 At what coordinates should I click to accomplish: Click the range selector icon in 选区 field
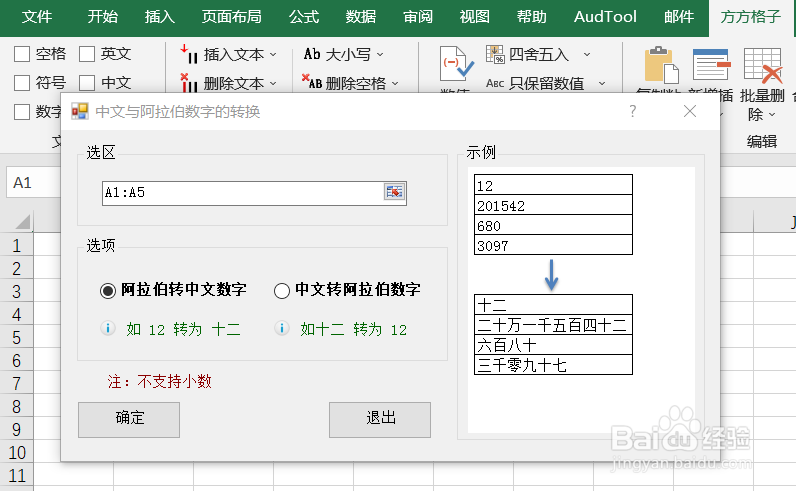[394, 192]
